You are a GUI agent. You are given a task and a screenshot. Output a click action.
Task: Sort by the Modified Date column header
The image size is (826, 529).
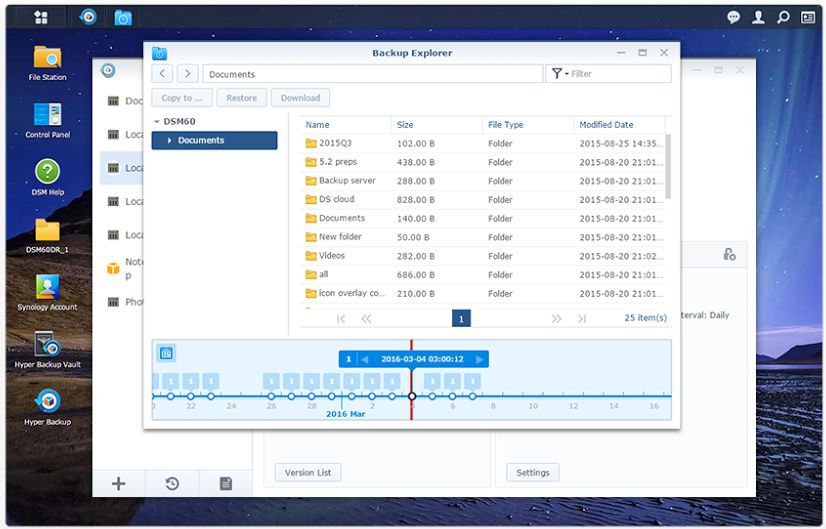[x=619, y=125]
